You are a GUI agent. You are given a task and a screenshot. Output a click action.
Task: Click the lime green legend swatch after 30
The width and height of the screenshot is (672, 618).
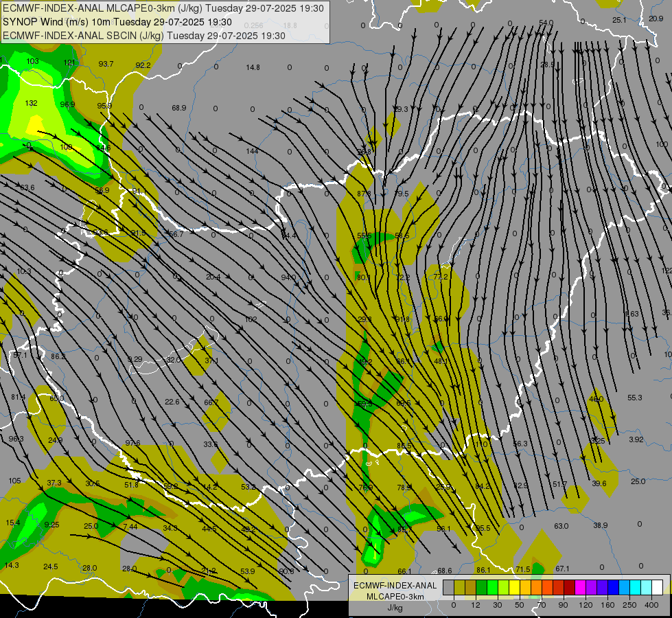point(504,588)
